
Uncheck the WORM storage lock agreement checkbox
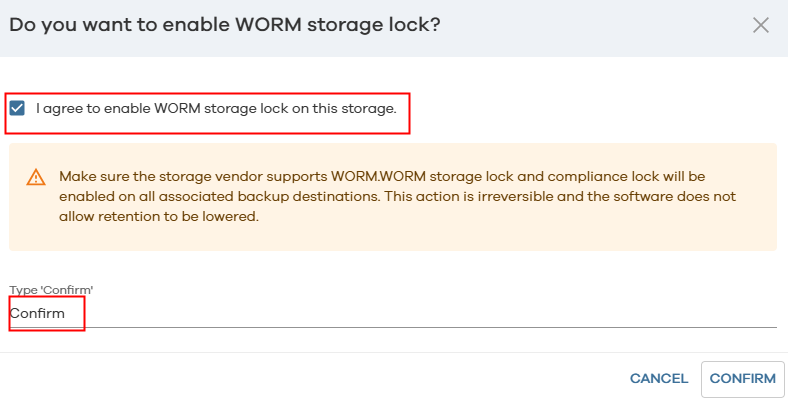[x=17, y=108]
